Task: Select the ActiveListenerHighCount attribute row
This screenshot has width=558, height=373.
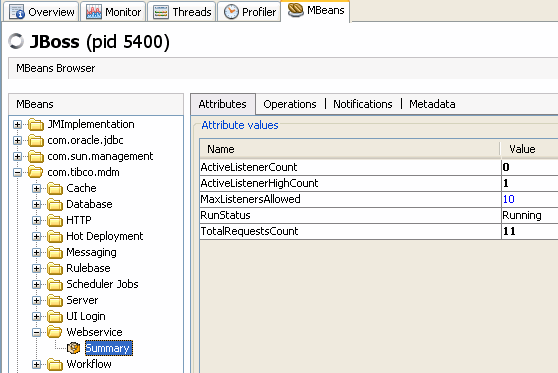Action: click(379, 183)
